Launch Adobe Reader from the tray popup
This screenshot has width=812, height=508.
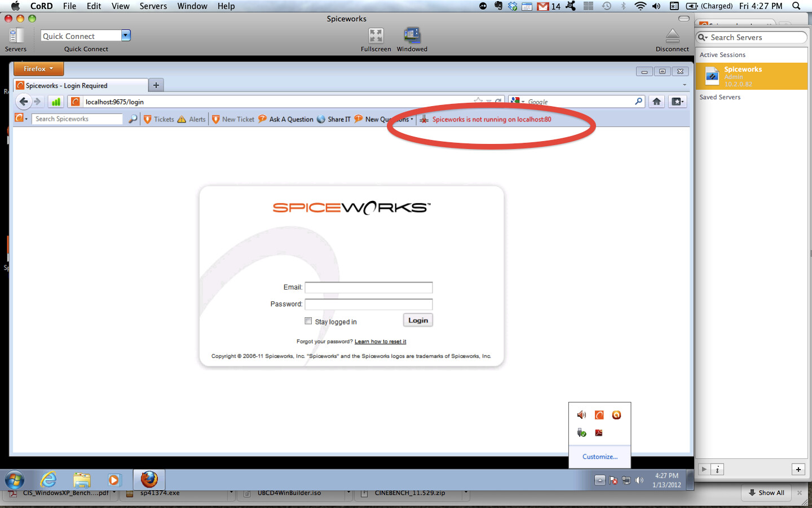coord(599,432)
